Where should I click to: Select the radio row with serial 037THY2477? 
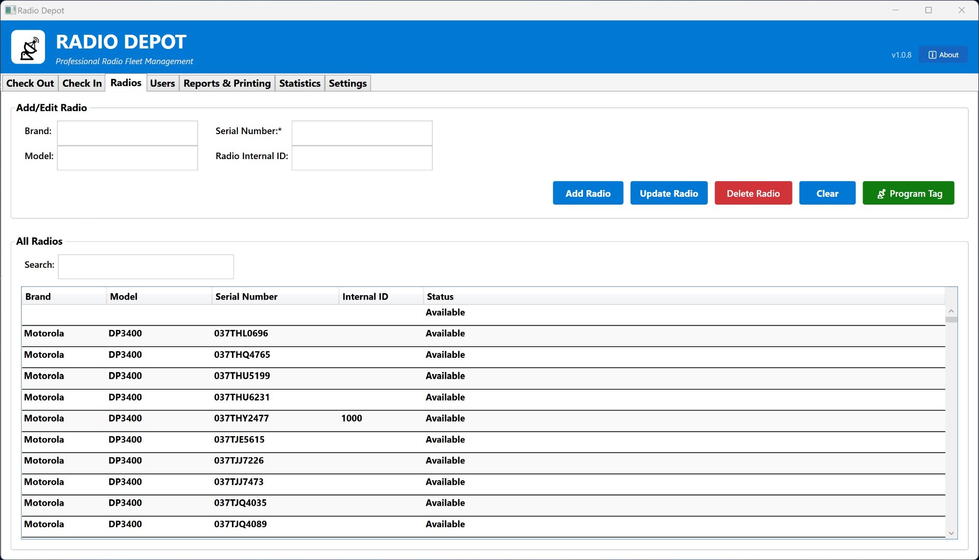coord(241,419)
